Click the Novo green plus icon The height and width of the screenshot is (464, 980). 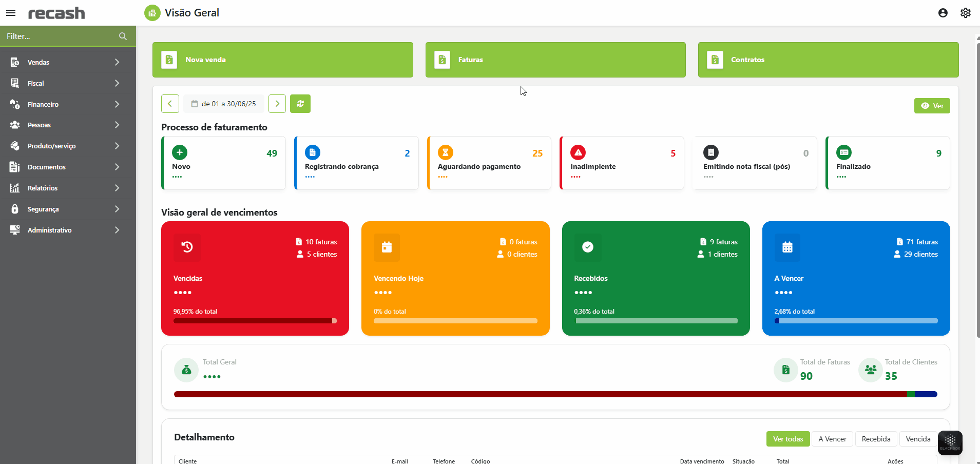click(x=180, y=152)
